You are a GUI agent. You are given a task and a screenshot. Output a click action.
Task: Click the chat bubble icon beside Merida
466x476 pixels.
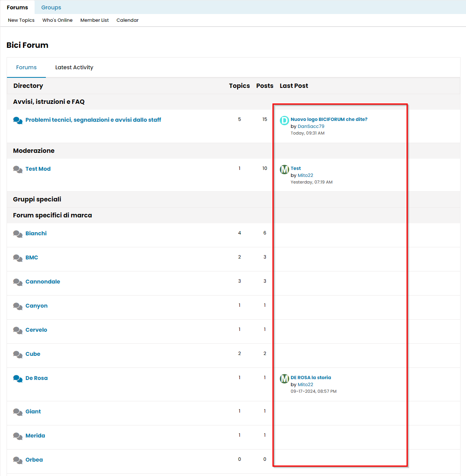pyautogui.click(x=17, y=436)
